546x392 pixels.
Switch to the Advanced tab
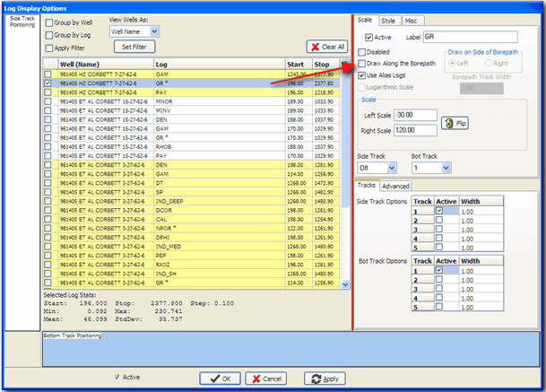(395, 187)
